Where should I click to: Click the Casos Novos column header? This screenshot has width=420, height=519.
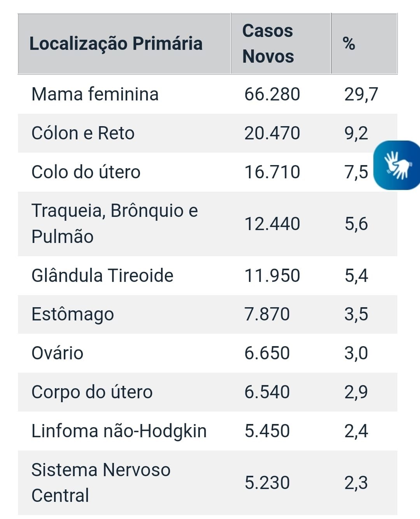268,44
